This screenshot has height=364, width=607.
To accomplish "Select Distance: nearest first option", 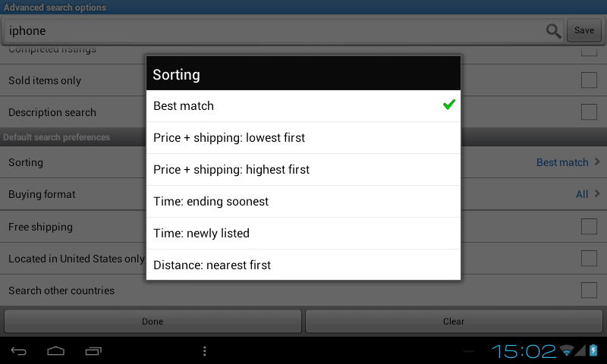I will (x=303, y=265).
